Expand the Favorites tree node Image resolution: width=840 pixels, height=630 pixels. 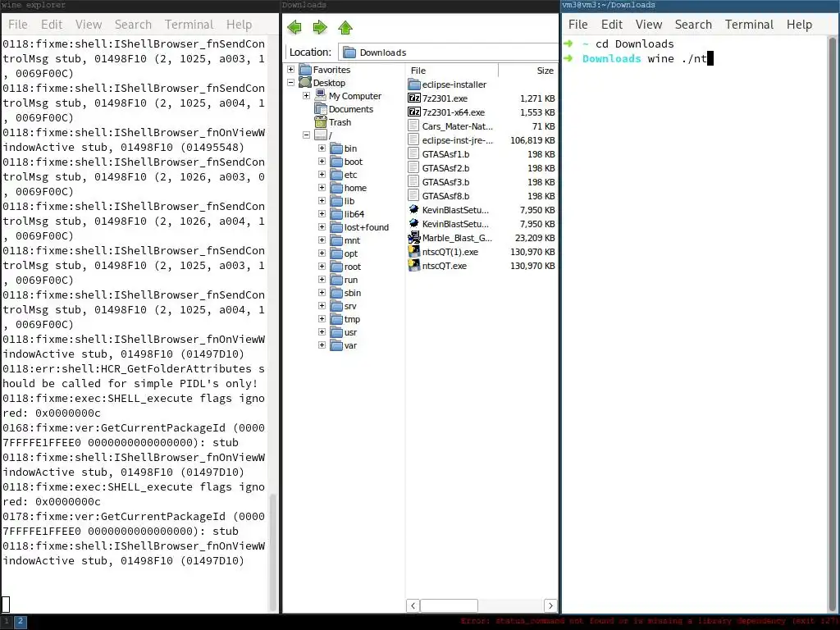tap(291, 70)
